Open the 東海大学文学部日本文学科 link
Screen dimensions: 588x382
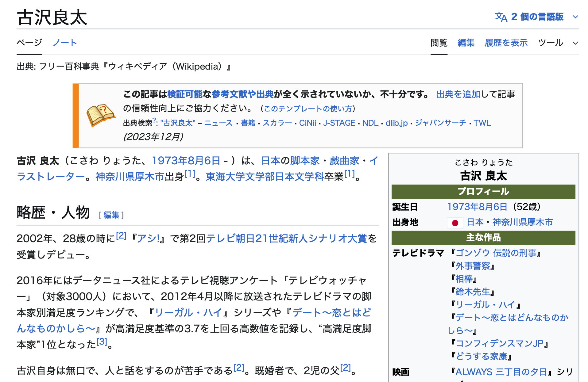click(x=265, y=177)
